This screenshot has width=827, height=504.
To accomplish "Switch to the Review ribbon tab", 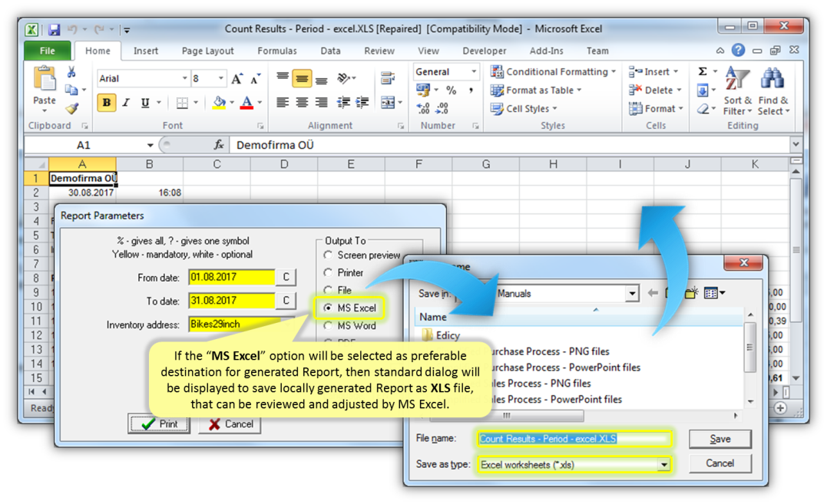I will click(379, 51).
